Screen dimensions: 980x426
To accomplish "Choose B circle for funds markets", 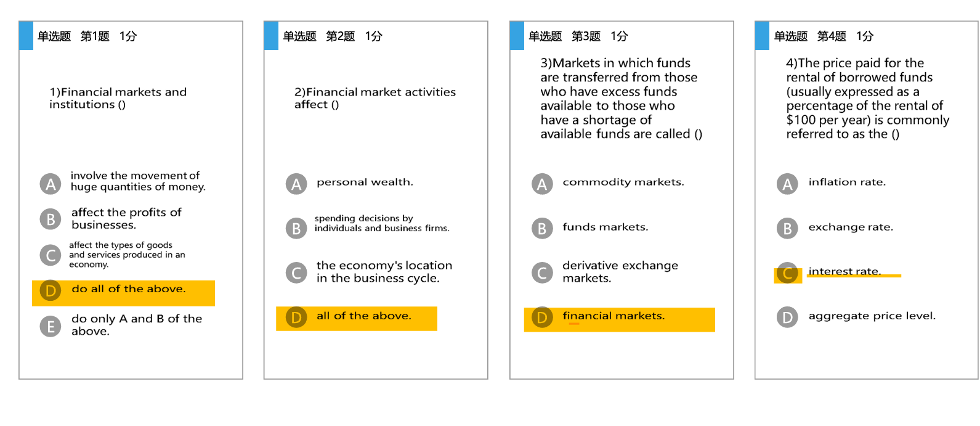I will 542,228.
